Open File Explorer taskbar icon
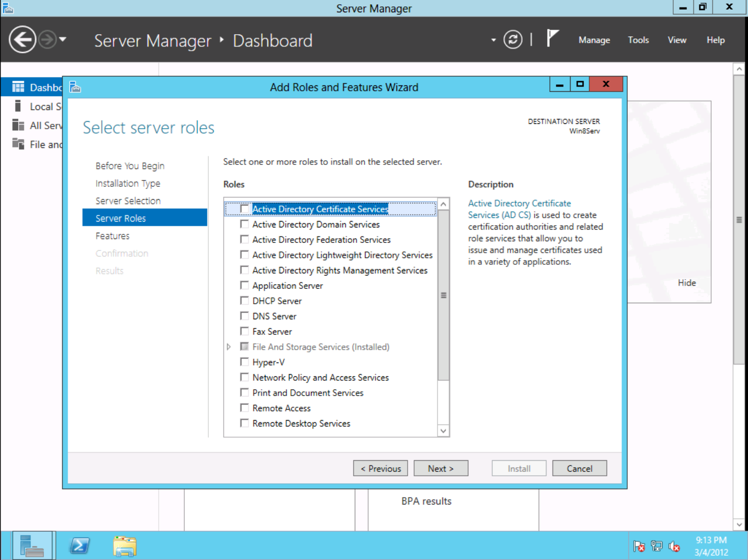 (x=124, y=546)
